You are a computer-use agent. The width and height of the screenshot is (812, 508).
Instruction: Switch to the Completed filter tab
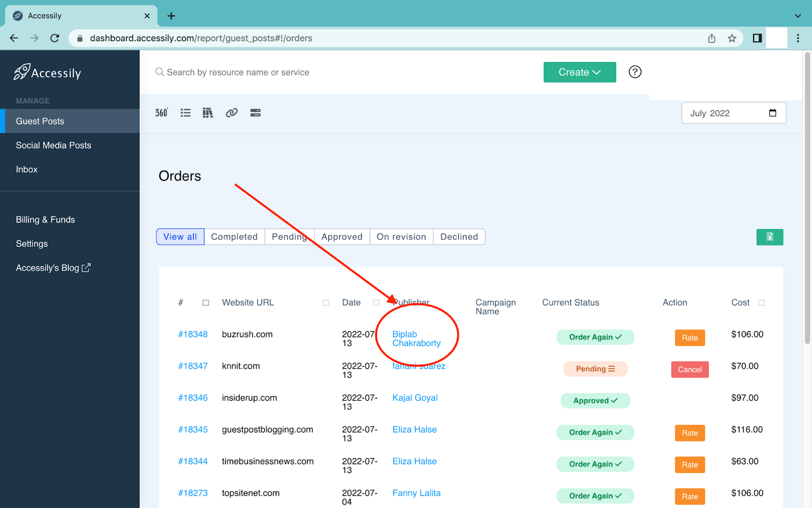pyautogui.click(x=234, y=237)
